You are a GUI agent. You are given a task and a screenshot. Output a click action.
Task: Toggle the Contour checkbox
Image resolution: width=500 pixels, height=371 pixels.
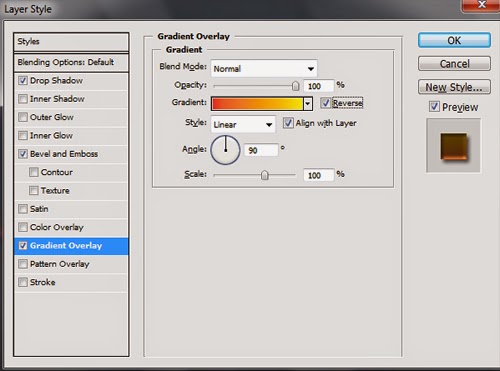(x=34, y=172)
